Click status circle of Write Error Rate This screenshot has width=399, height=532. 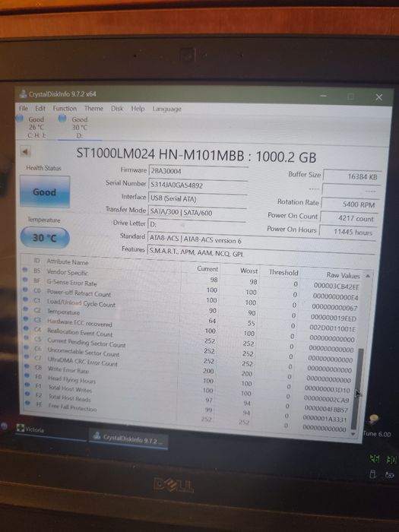click(27, 366)
